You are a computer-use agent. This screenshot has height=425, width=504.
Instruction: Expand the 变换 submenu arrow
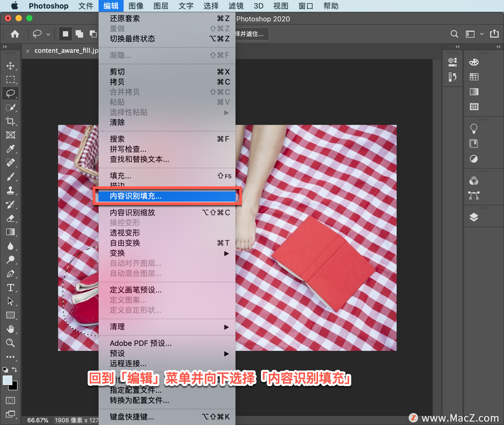click(226, 253)
